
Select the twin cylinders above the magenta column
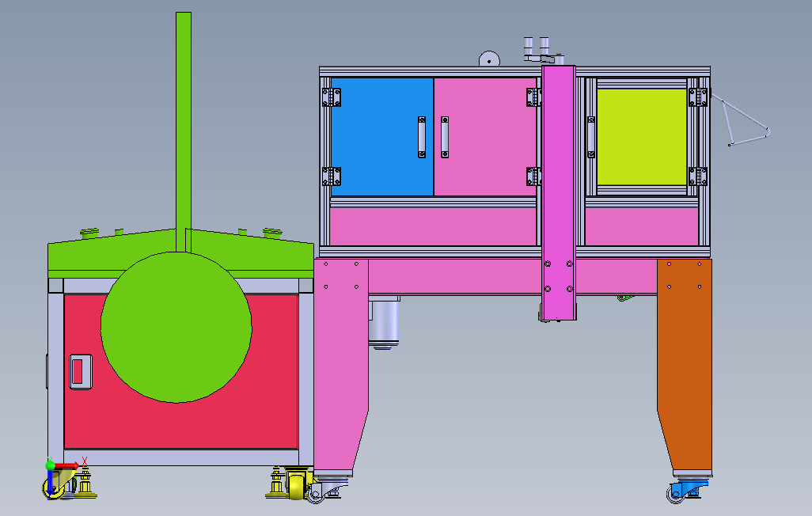click(536, 48)
